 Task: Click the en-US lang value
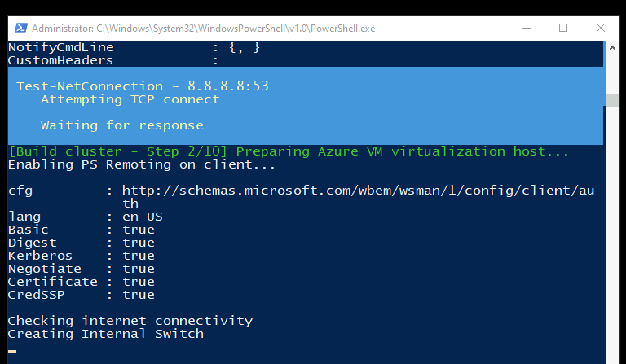(x=143, y=217)
